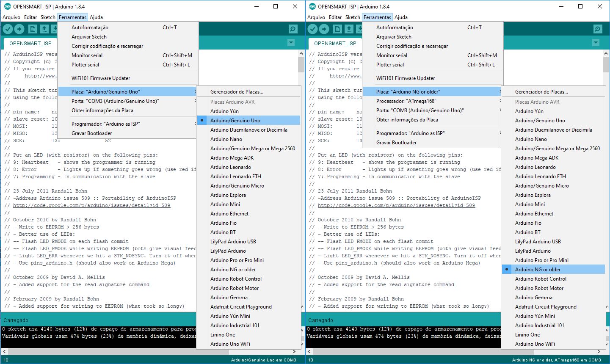Click New sketch icon in left window

[33, 29]
